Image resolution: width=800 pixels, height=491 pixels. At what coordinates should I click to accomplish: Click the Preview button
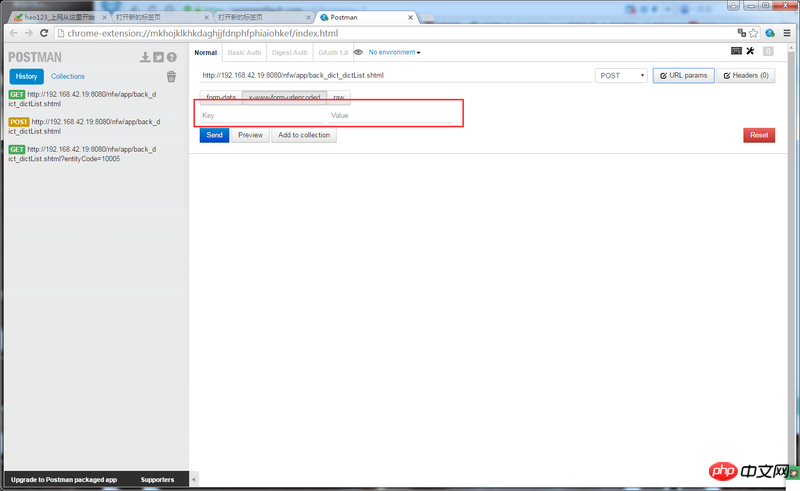point(251,135)
